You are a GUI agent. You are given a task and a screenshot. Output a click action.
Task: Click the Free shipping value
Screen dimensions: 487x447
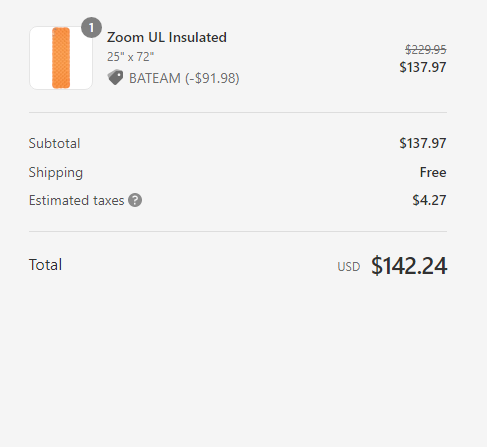[433, 172]
